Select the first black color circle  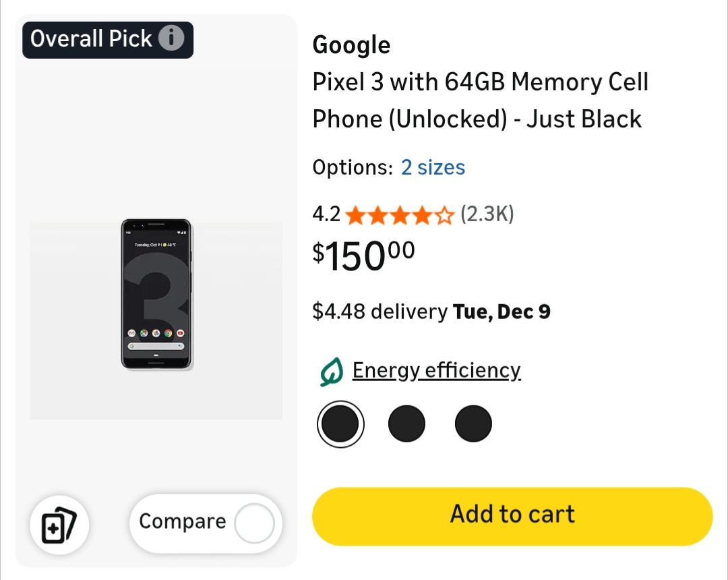point(340,424)
